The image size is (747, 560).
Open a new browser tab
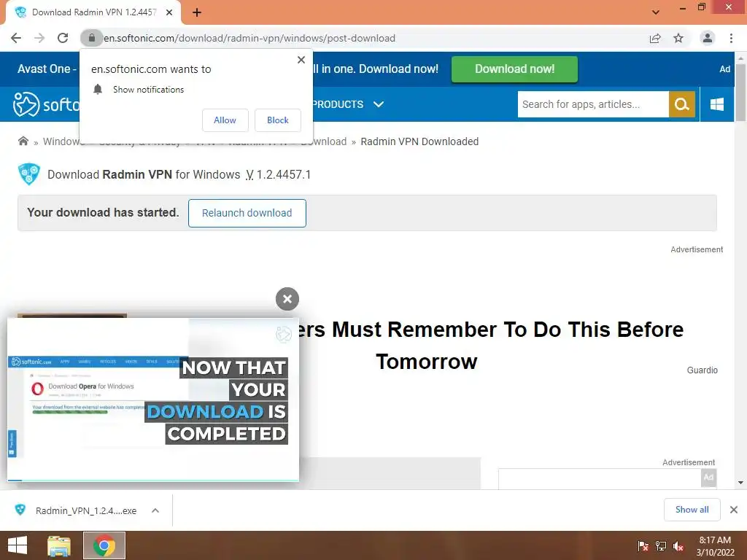click(197, 12)
